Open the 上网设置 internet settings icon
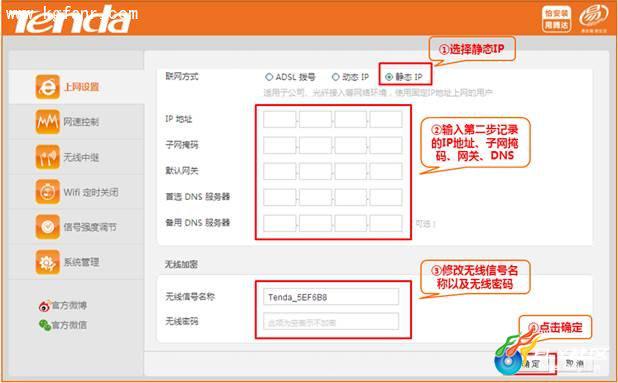 tap(47, 87)
